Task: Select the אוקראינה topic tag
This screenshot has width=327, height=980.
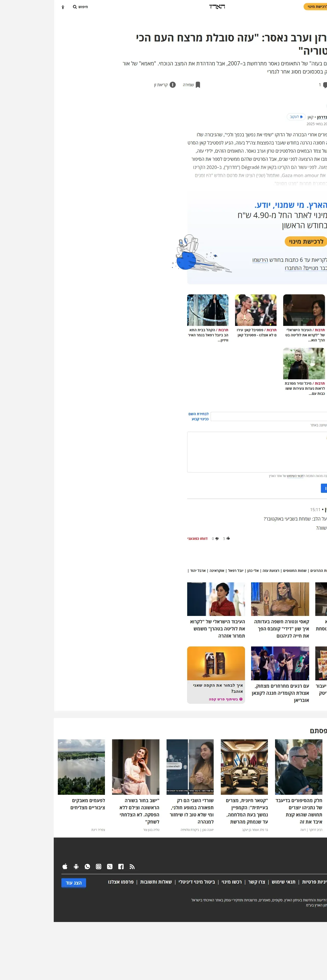Action: pyautogui.click(x=217, y=571)
